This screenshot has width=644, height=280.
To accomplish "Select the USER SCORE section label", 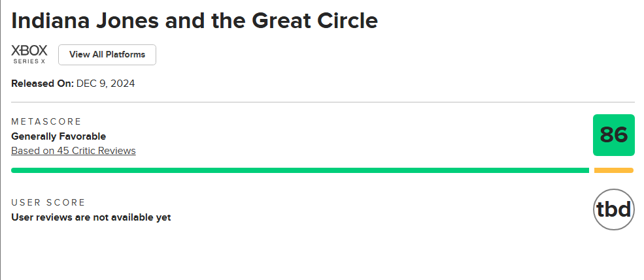I will (48, 202).
